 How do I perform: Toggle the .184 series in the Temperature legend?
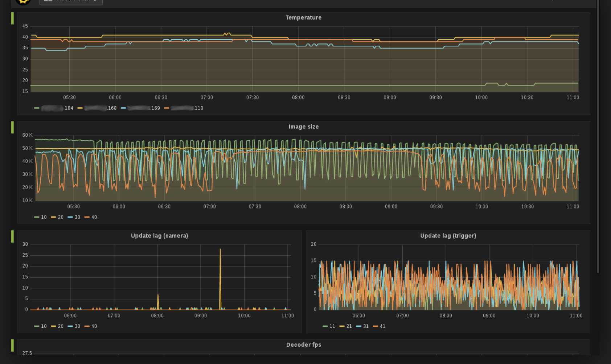click(x=54, y=108)
